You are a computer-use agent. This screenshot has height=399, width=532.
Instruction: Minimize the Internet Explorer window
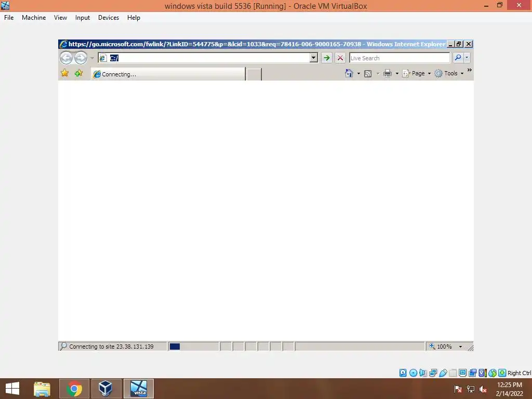coord(450,44)
